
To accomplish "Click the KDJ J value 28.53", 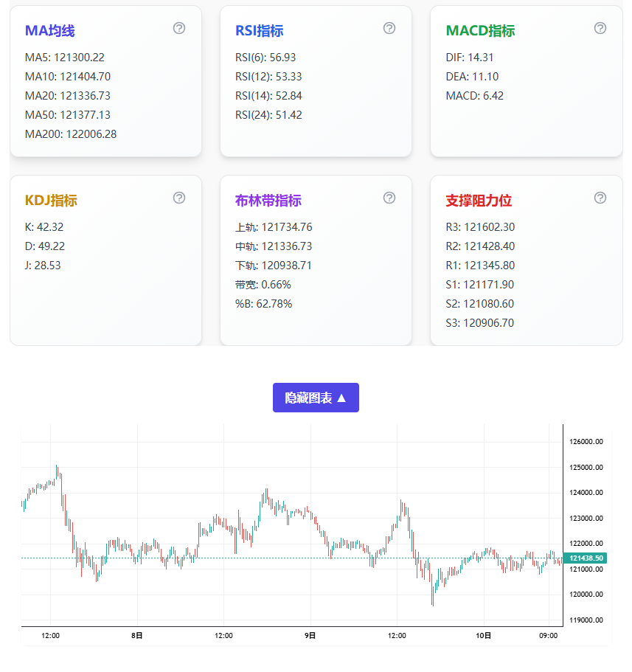I will tap(43, 266).
